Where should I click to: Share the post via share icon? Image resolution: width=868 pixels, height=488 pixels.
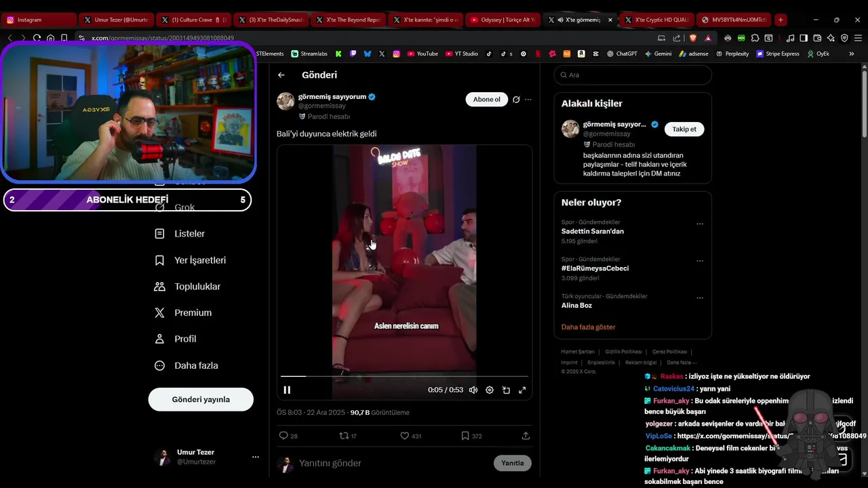click(x=526, y=436)
